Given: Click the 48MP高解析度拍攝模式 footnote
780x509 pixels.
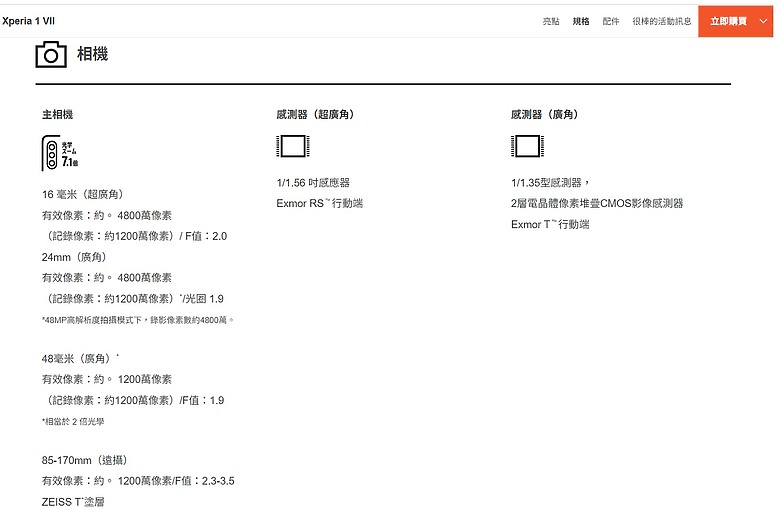Looking at the screenshot, I should click(x=138, y=320).
